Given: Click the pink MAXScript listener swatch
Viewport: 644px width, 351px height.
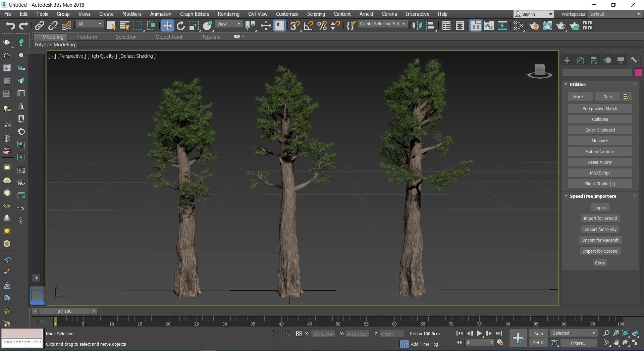Looking at the screenshot, I should (x=22, y=333).
